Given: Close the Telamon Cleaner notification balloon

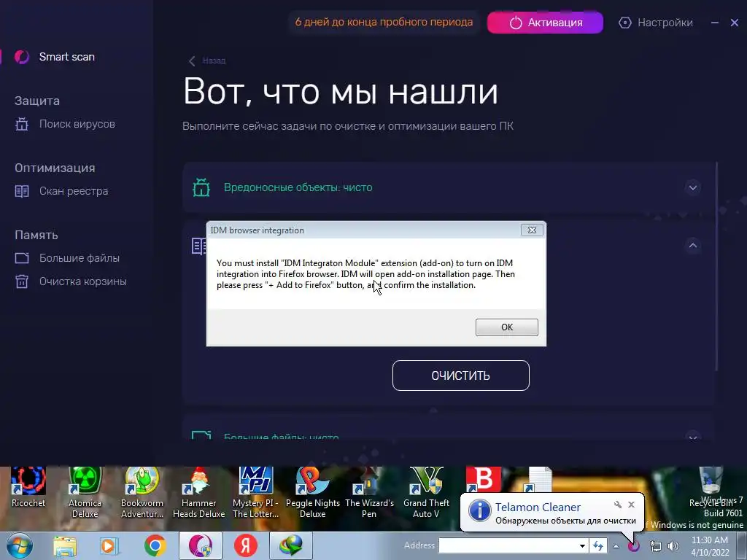Looking at the screenshot, I should coord(631,505).
